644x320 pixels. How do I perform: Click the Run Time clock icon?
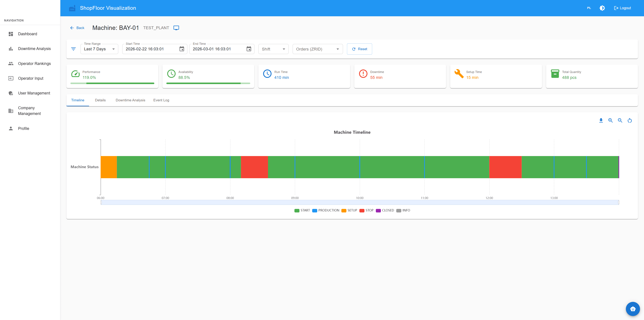[x=267, y=74]
